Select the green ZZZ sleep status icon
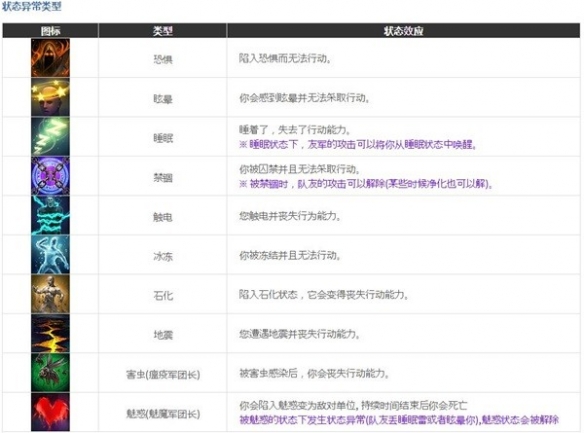584x433 pixels. point(50,137)
